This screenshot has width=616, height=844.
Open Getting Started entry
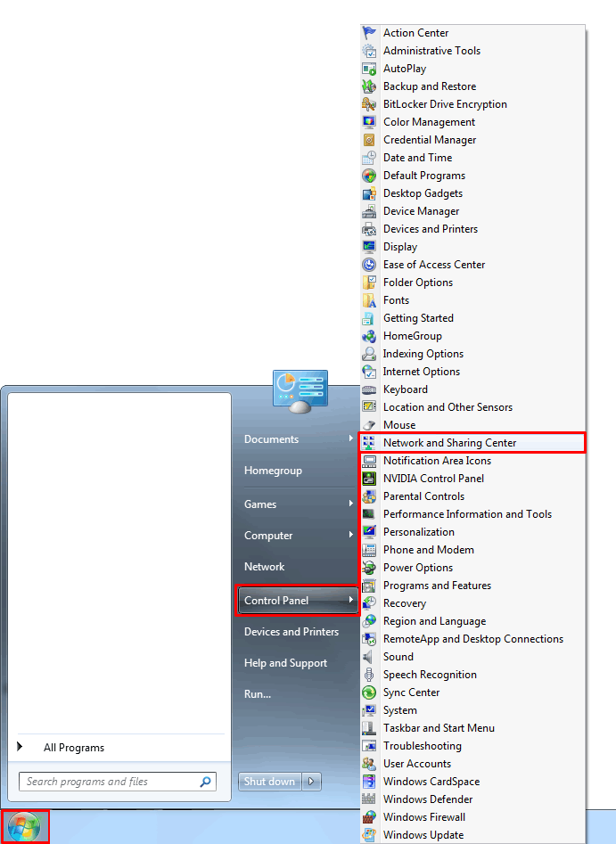click(x=472, y=317)
